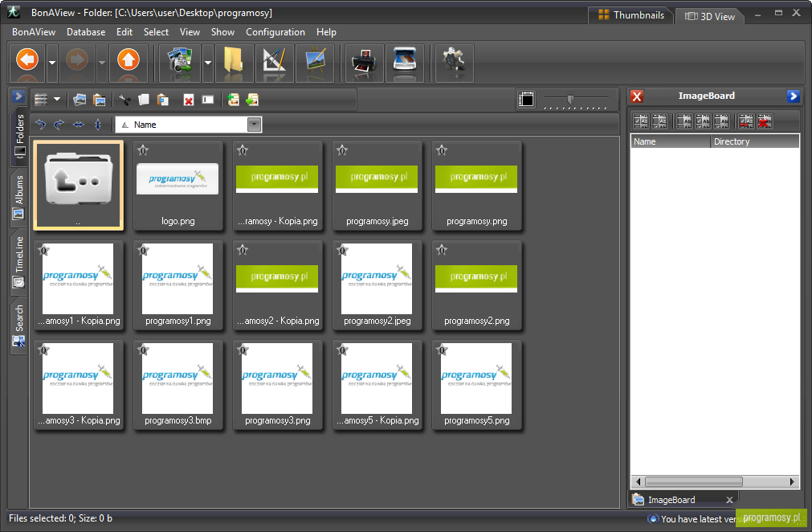Open the Database menu
Image resolution: width=812 pixels, height=532 pixels.
(86, 32)
